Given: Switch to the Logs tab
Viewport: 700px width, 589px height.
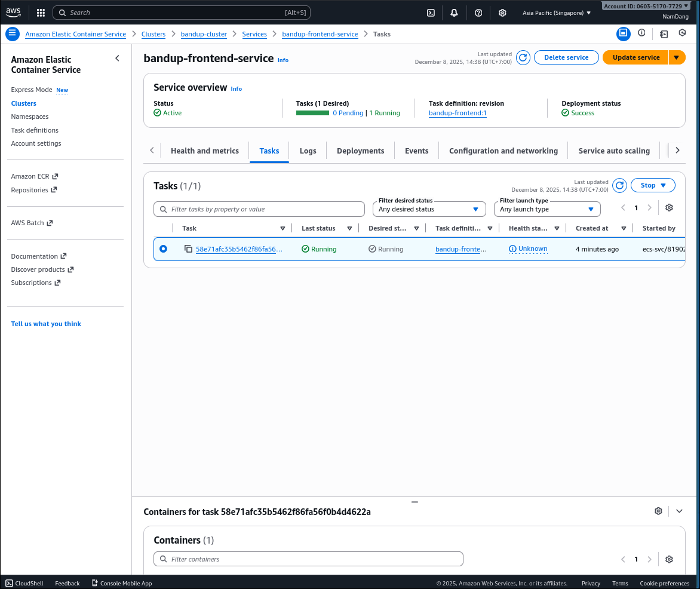Looking at the screenshot, I should [x=308, y=151].
